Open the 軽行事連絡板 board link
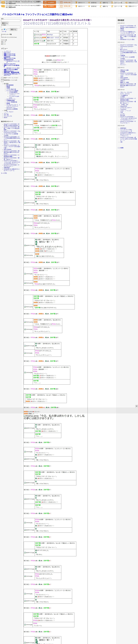138x644 pixels. tap(10, 85)
